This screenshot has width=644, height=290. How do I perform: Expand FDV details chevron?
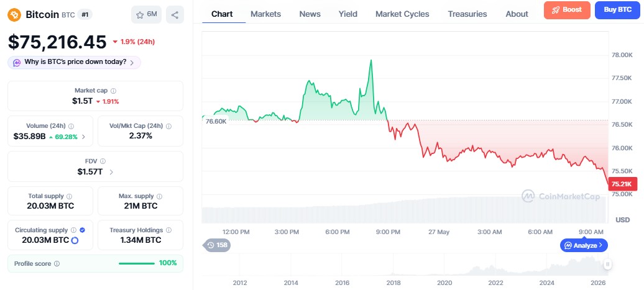point(111,172)
